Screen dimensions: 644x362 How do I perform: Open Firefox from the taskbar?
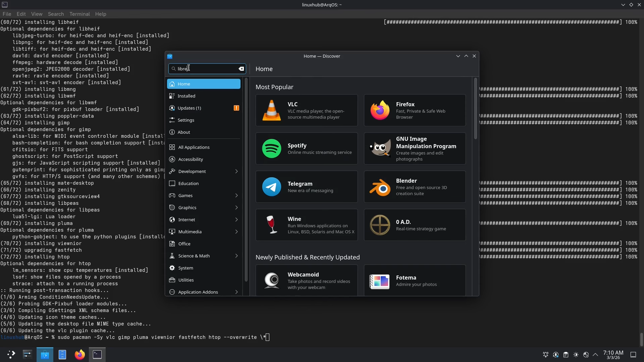tap(80, 355)
